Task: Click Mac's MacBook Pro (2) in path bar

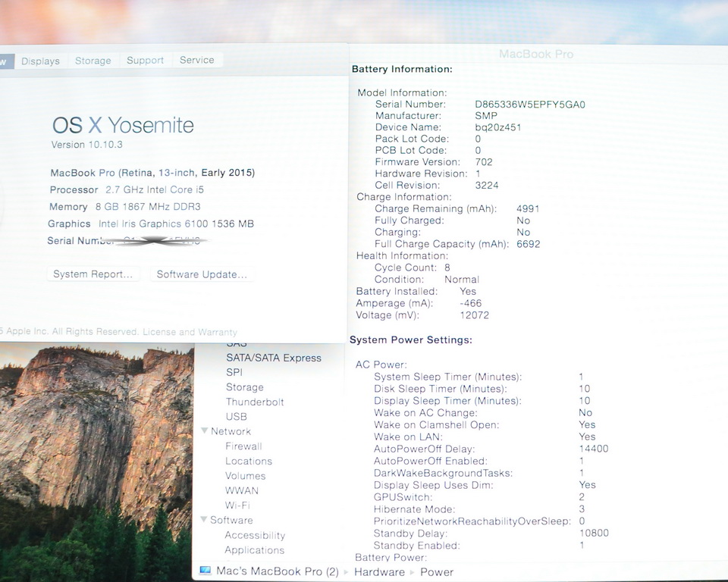Action: pos(278,571)
